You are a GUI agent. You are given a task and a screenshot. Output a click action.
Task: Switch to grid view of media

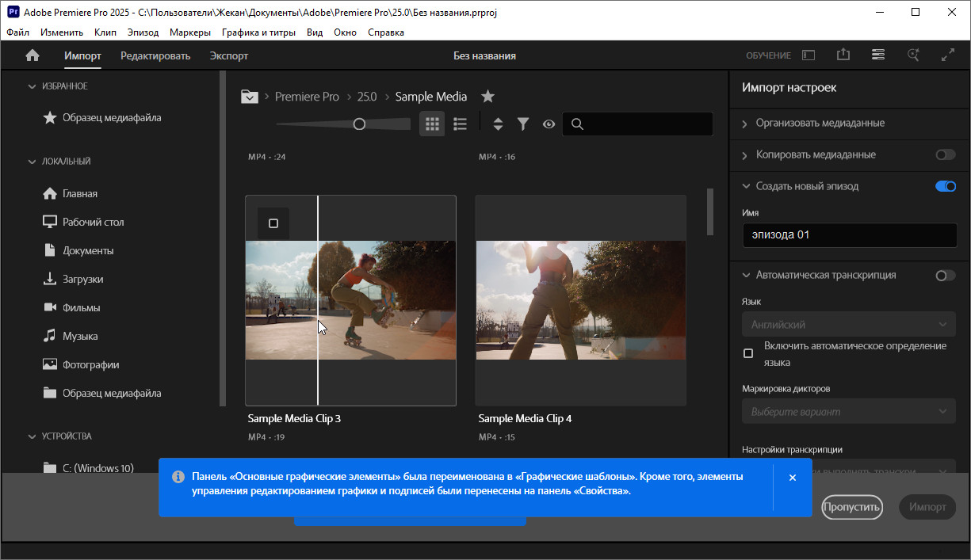(x=432, y=124)
